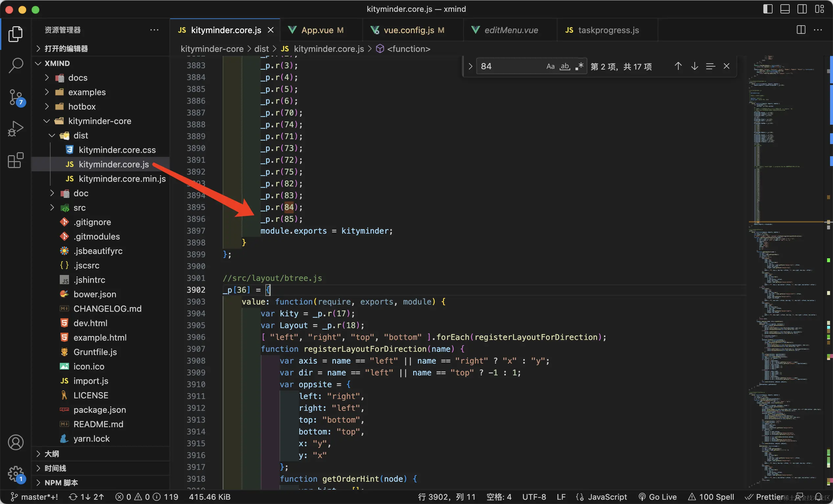Toggle Match Whole Word in find widget
This screenshot has width=833, height=504.
[x=565, y=66]
